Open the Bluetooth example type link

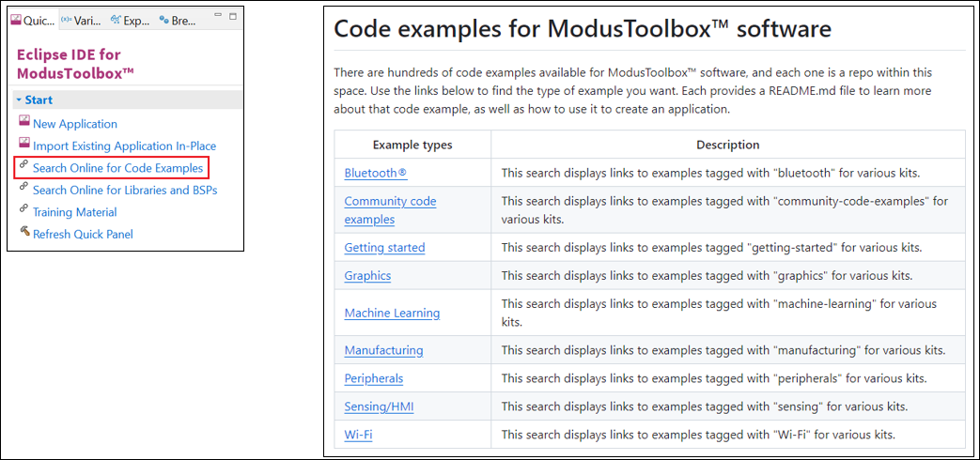(376, 173)
